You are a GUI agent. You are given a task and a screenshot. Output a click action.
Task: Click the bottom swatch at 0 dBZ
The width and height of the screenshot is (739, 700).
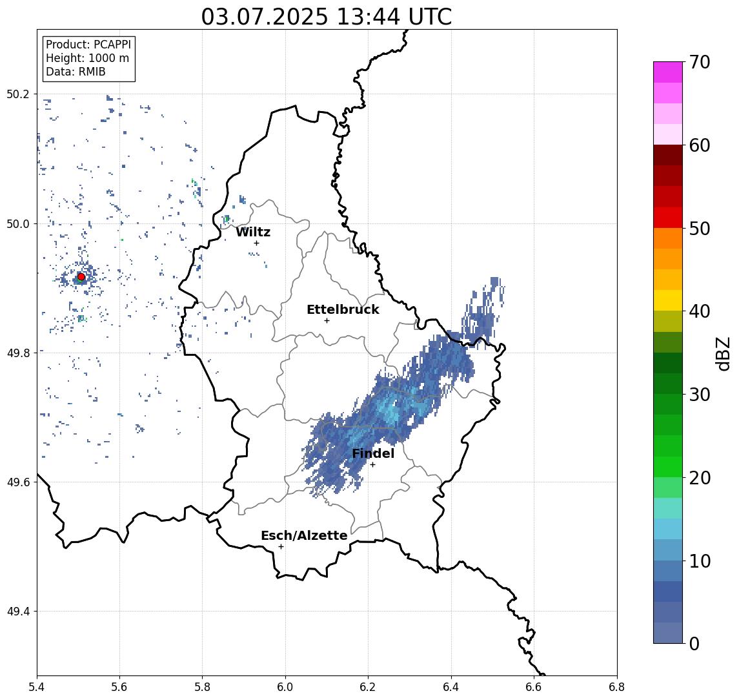click(x=668, y=633)
